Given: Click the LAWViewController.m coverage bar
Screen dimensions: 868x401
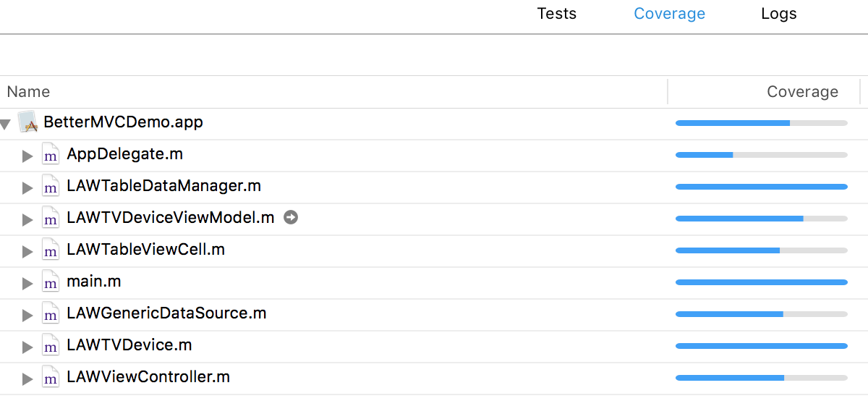Looking at the screenshot, I should pos(761,378).
